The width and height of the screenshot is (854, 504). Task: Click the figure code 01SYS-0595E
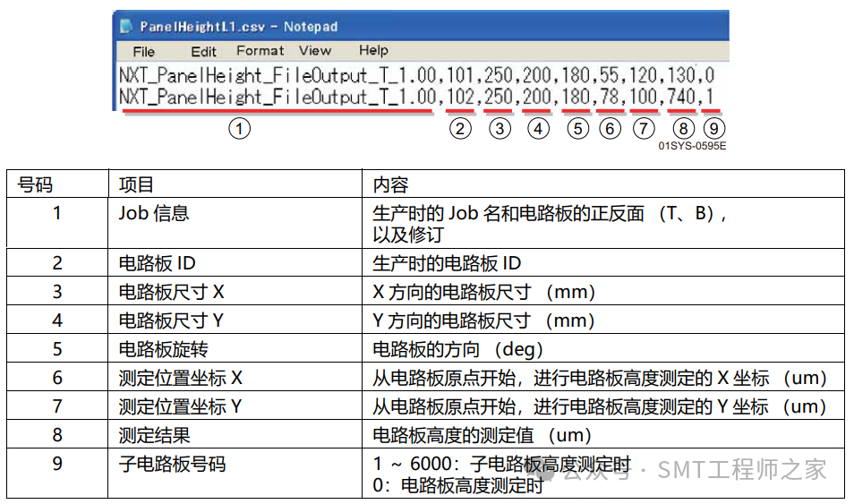(692, 146)
